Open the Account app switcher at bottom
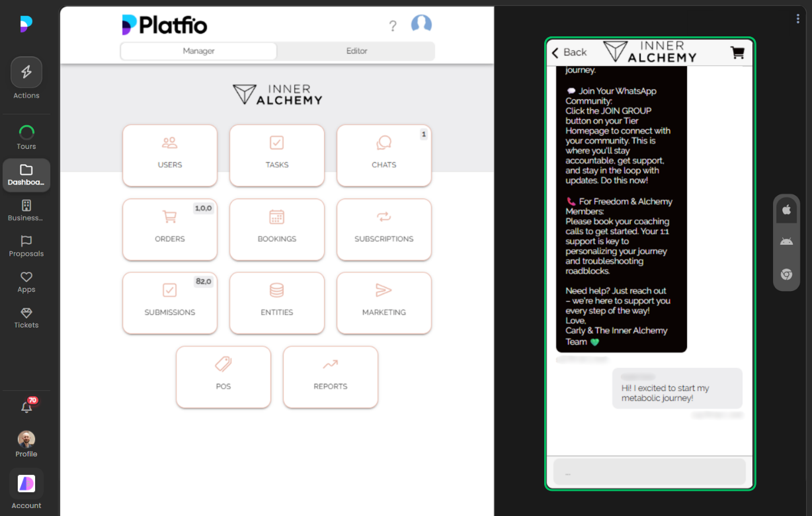This screenshot has width=812, height=516. tap(26, 484)
